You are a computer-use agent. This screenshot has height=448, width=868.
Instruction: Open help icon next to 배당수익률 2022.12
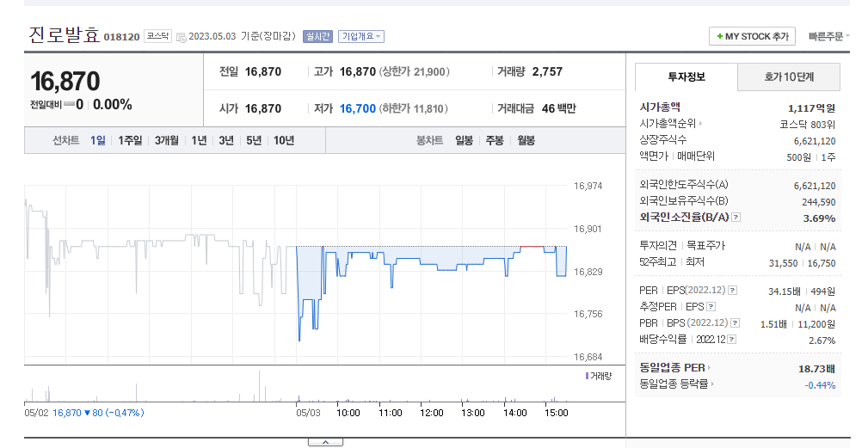click(731, 339)
